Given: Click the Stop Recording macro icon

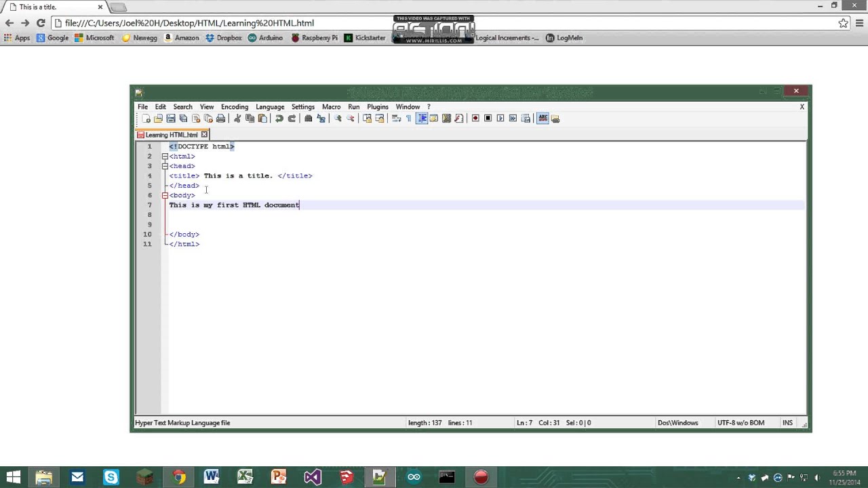Looking at the screenshot, I should [488, 119].
